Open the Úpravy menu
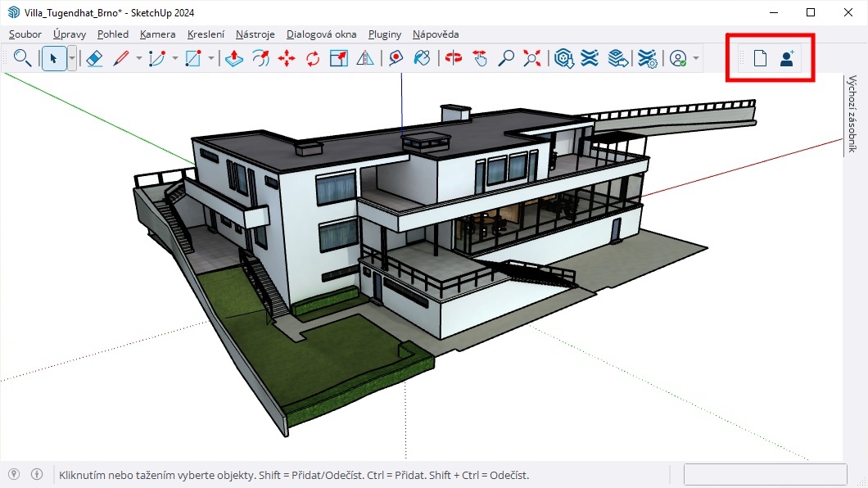The height and width of the screenshot is (488, 868). (x=70, y=34)
